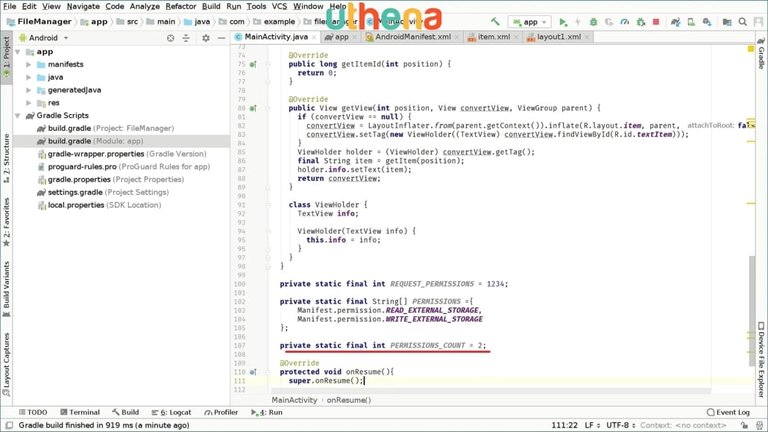Click the scroll-from-source target icon in Project panel
Screen dimensions: 768x432
tap(170, 37)
